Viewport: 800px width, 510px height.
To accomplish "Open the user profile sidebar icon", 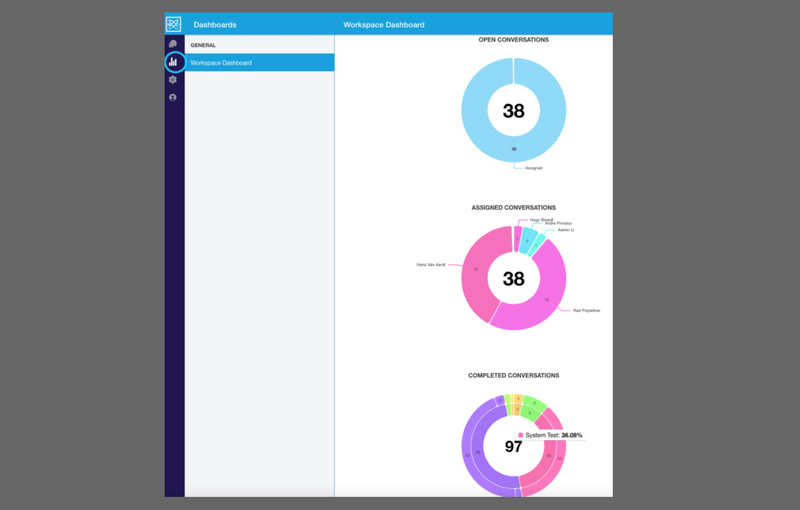I will tap(173, 97).
